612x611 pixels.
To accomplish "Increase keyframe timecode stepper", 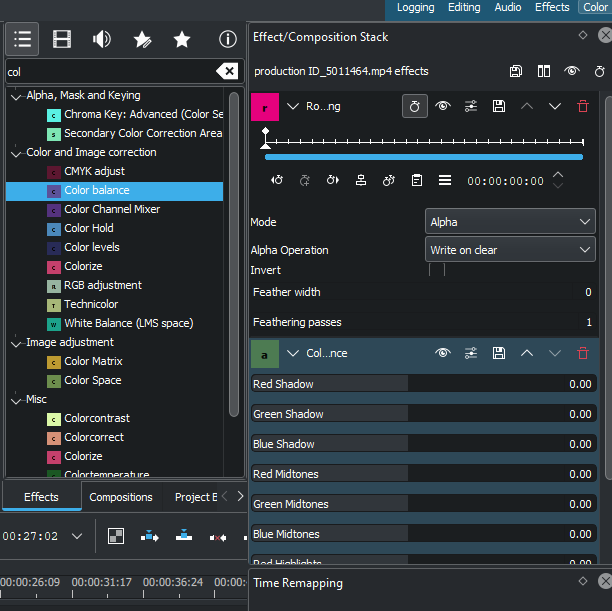I will point(558,175).
